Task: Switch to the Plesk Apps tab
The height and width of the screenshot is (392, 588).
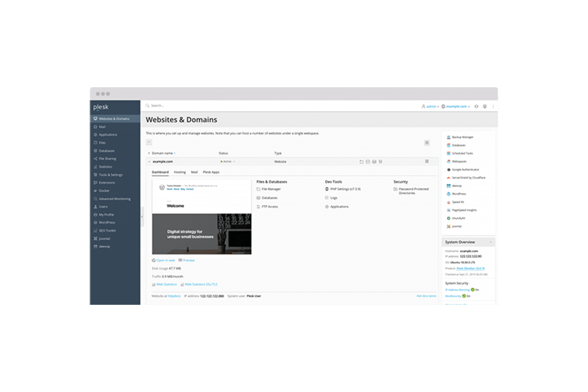Action: pyautogui.click(x=211, y=172)
